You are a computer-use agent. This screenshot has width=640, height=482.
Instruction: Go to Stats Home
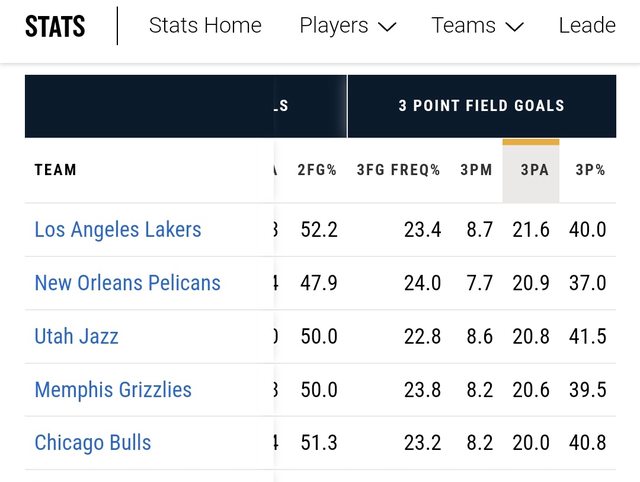[205, 26]
